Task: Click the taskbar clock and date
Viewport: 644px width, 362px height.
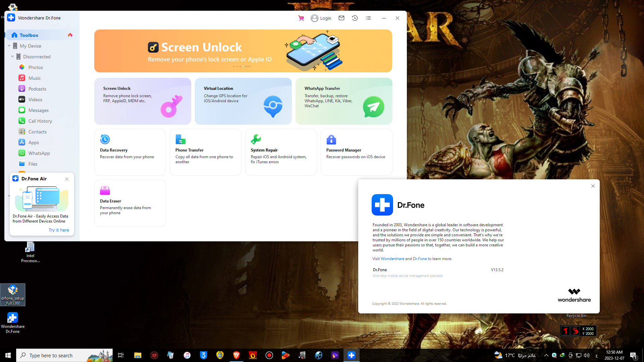Action: (x=614, y=355)
